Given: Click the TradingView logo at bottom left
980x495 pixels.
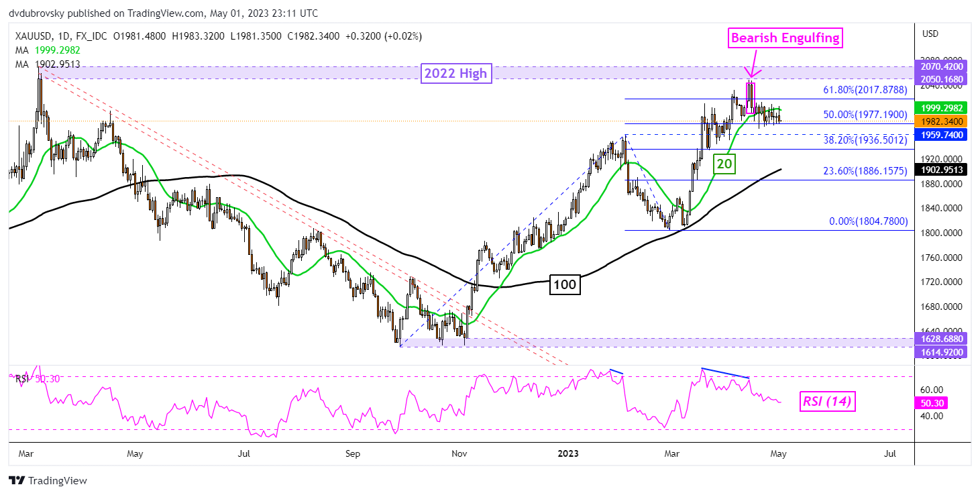Looking at the screenshot, I should [x=48, y=481].
